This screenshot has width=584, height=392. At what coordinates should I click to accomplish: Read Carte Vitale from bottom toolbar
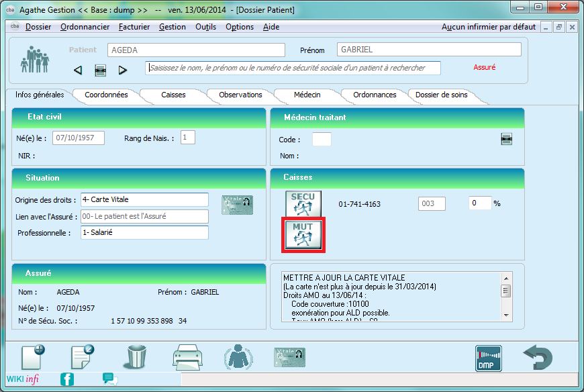pos(290,357)
